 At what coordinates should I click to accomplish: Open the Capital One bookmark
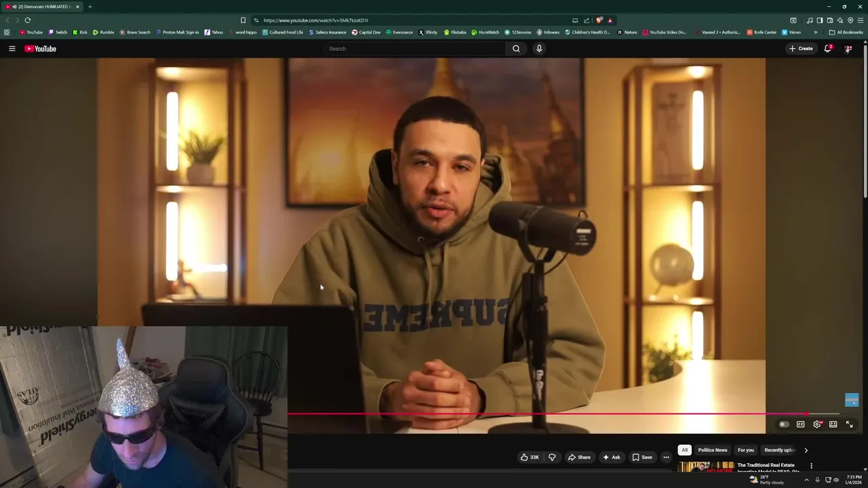366,32
